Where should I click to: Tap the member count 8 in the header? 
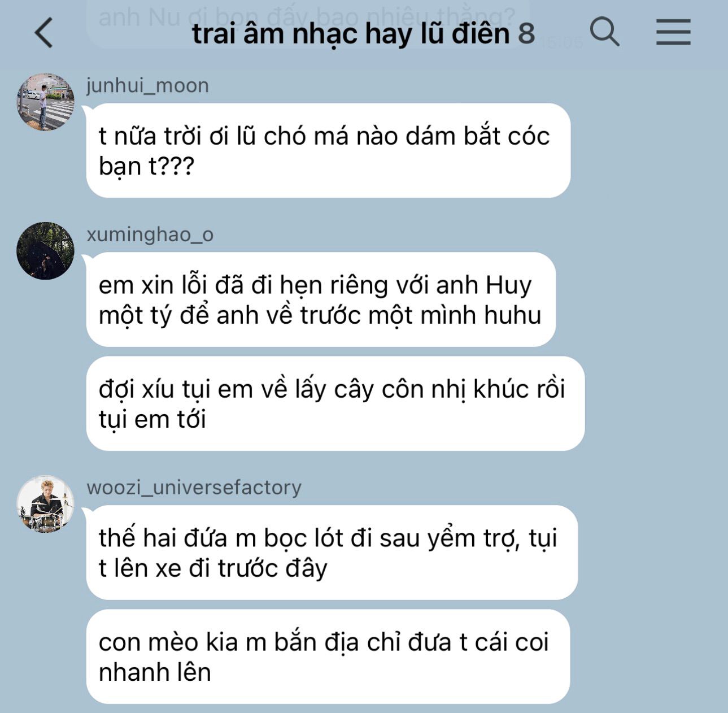coord(526,33)
